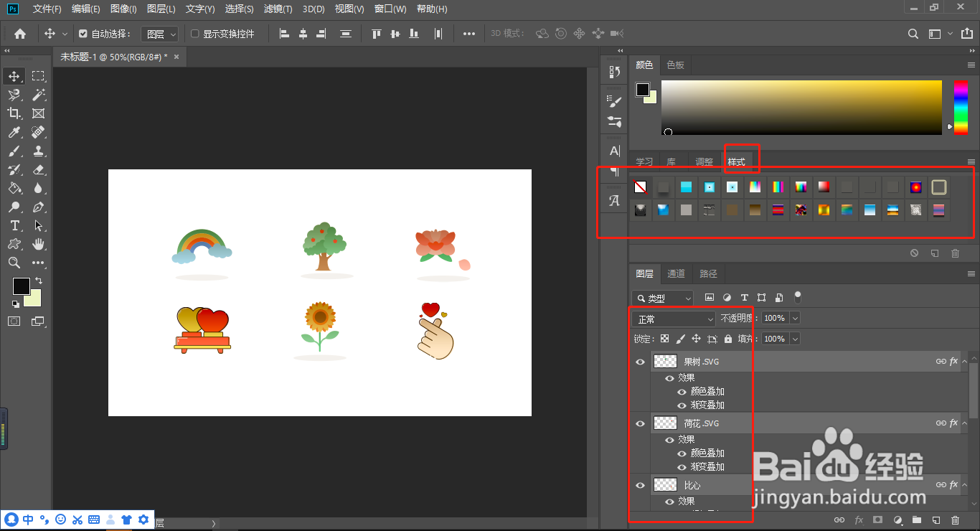Click the delete style trash icon
The height and width of the screenshot is (531, 980).
click(955, 253)
